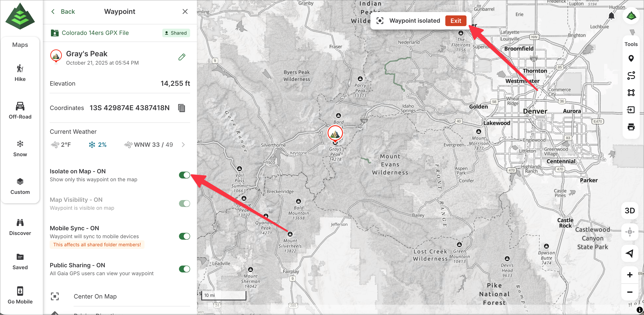Viewport: 644px width, 315px height.
Task: Open Colorado 14ers GPX File folder
Action: [x=95, y=33]
